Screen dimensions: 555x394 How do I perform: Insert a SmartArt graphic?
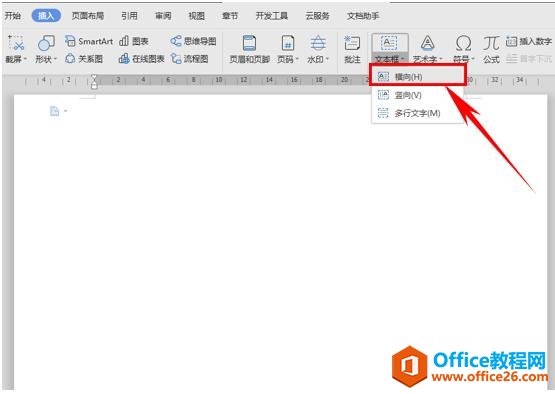coord(88,41)
